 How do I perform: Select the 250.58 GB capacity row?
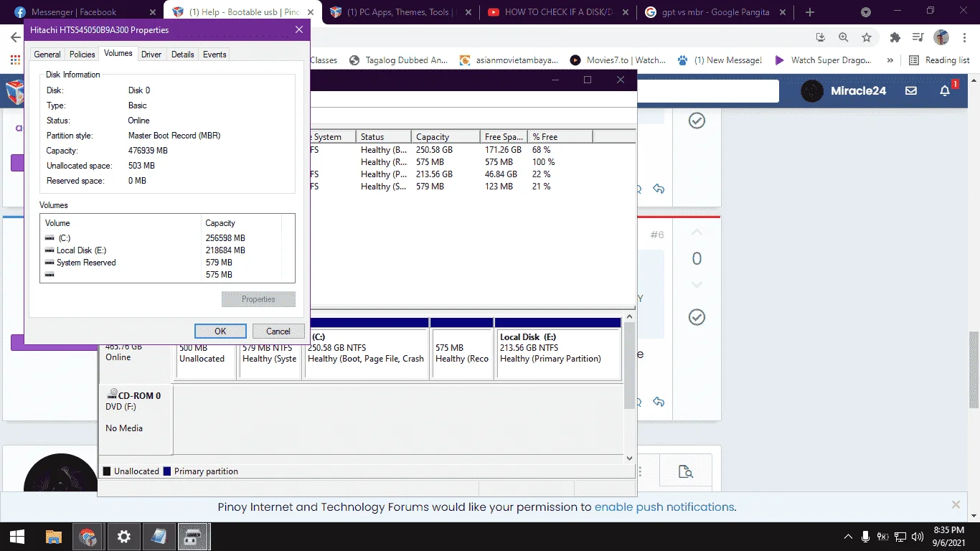click(x=473, y=150)
